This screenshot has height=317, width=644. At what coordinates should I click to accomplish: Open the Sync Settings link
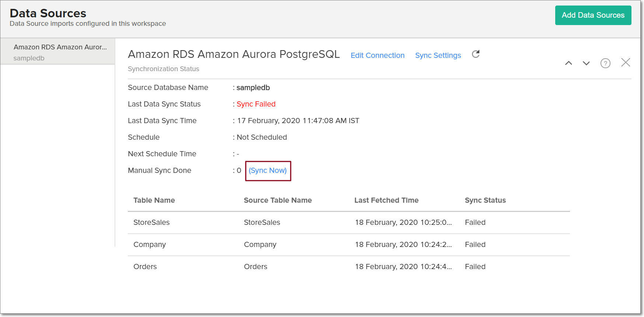(438, 55)
